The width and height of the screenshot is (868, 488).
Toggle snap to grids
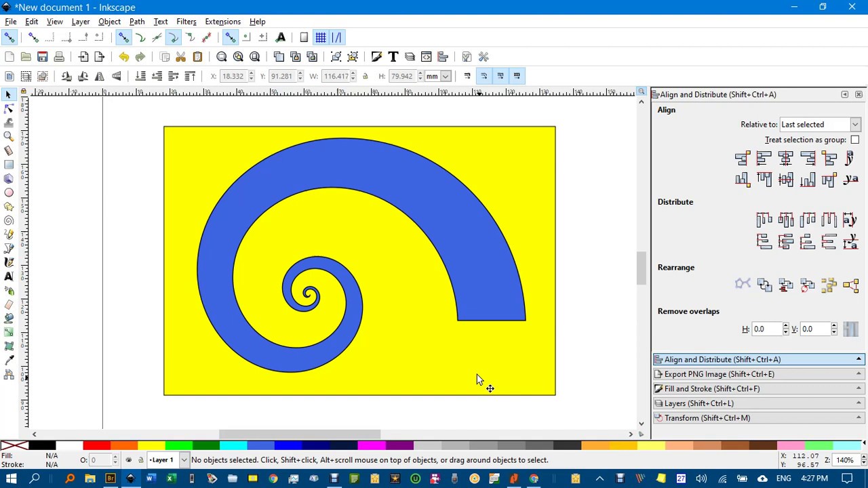[x=321, y=37]
